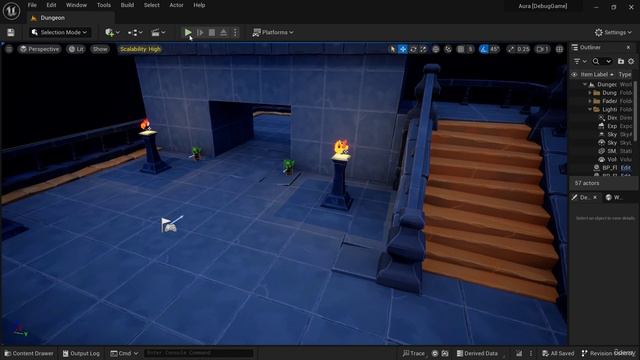Change the 45° rotation snap value
The width and height of the screenshot is (640, 360).
pyautogui.click(x=495, y=49)
